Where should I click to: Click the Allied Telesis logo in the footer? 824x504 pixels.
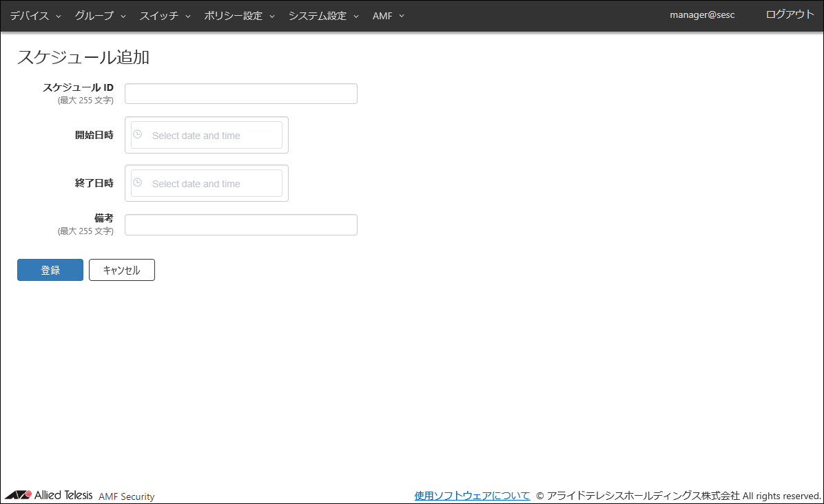click(x=49, y=495)
